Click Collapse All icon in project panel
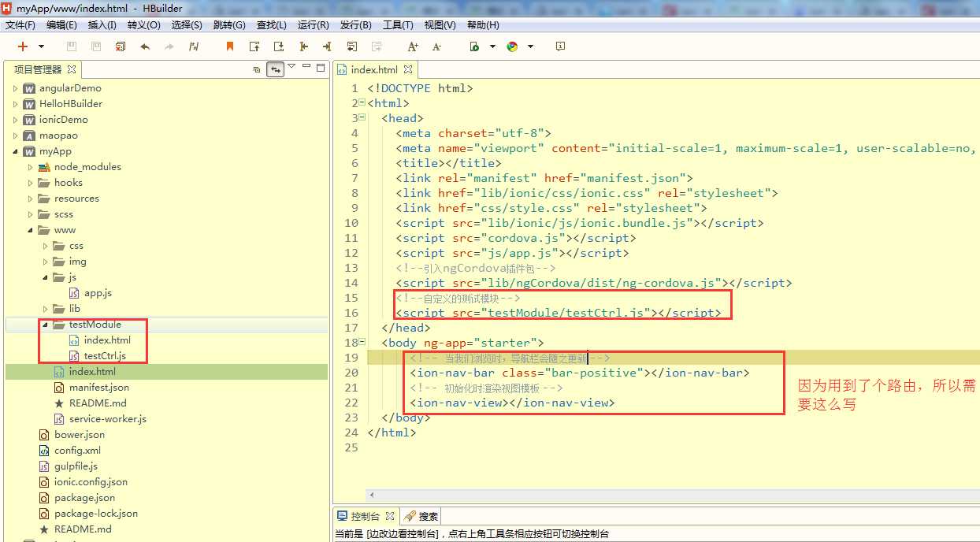980x542 pixels. pyautogui.click(x=257, y=69)
